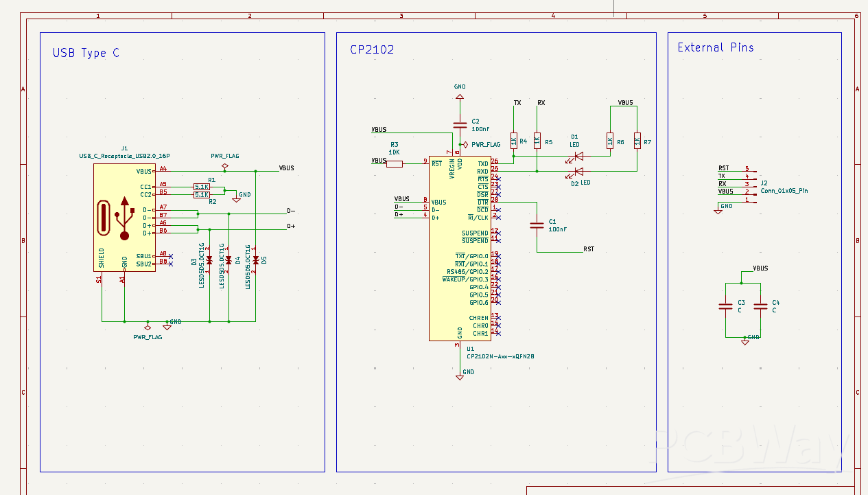The height and width of the screenshot is (495, 868).
Task: Click the "Conn_01x05_Pin" value text
Action: [784, 191]
